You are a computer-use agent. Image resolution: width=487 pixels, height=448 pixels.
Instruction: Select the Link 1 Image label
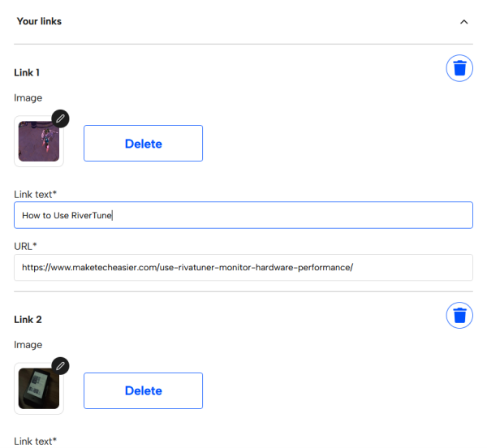[28, 97]
